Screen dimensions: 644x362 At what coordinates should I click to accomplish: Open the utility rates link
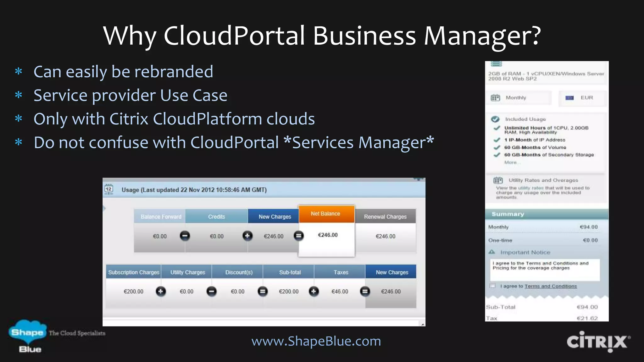click(531, 188)
